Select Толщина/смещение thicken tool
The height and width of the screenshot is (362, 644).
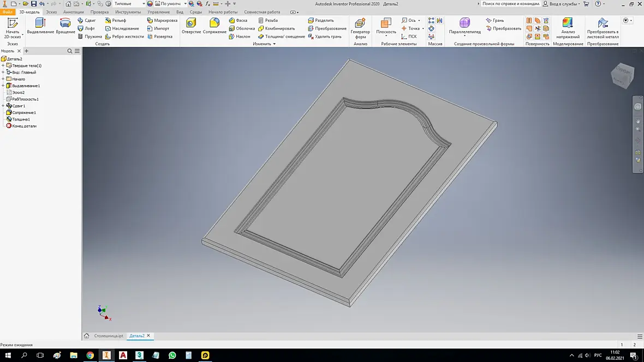click(281, 37)
